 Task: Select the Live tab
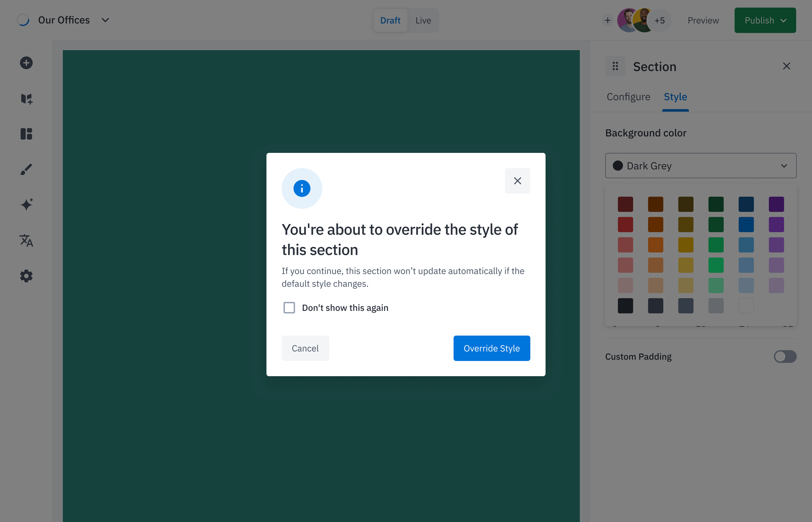point(423,20)
